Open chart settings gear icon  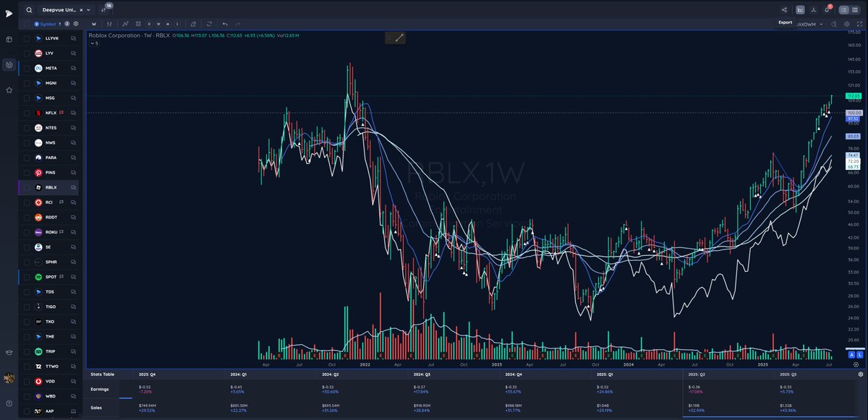[x=847, y=23]
